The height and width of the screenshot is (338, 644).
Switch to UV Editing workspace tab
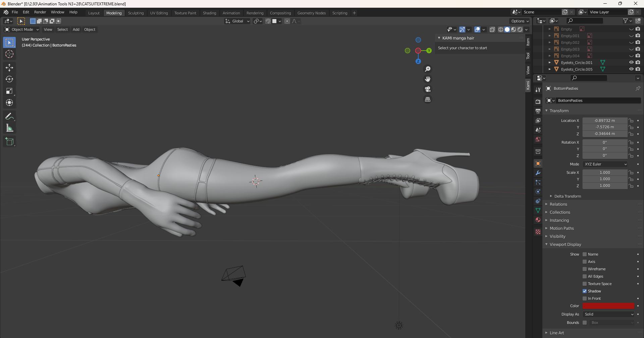coord(159,13)
